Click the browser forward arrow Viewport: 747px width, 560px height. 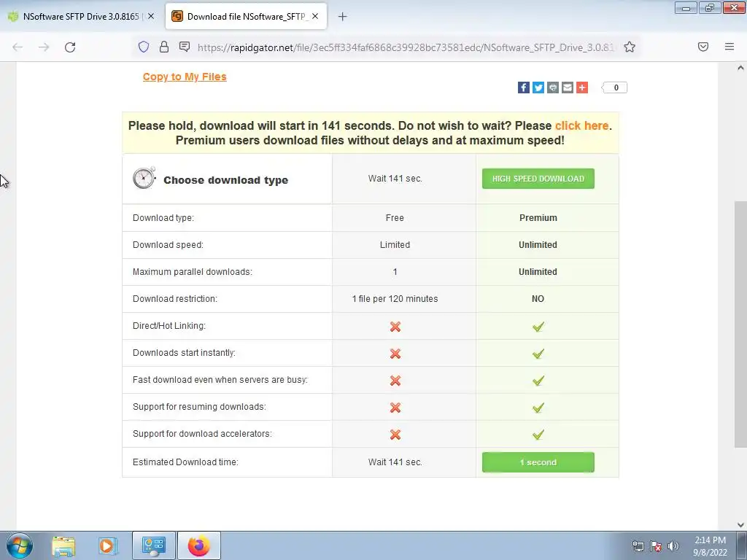pos(44,47)
